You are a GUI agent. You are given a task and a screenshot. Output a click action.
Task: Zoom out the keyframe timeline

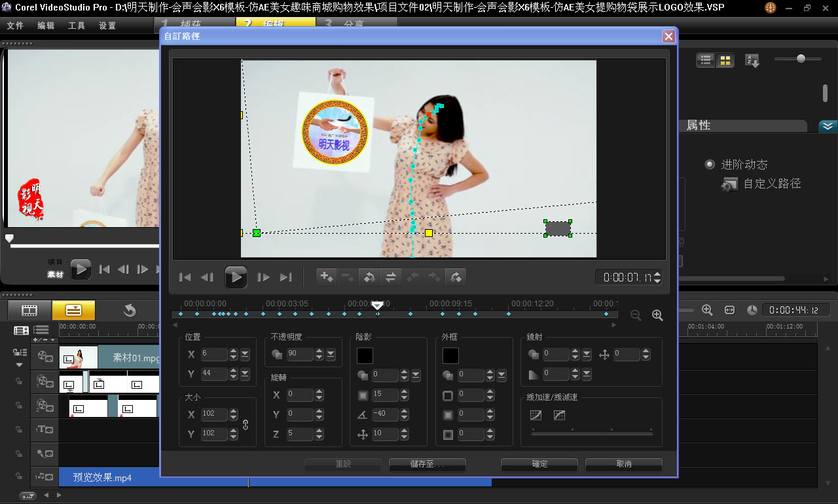[x=636, y=315]
